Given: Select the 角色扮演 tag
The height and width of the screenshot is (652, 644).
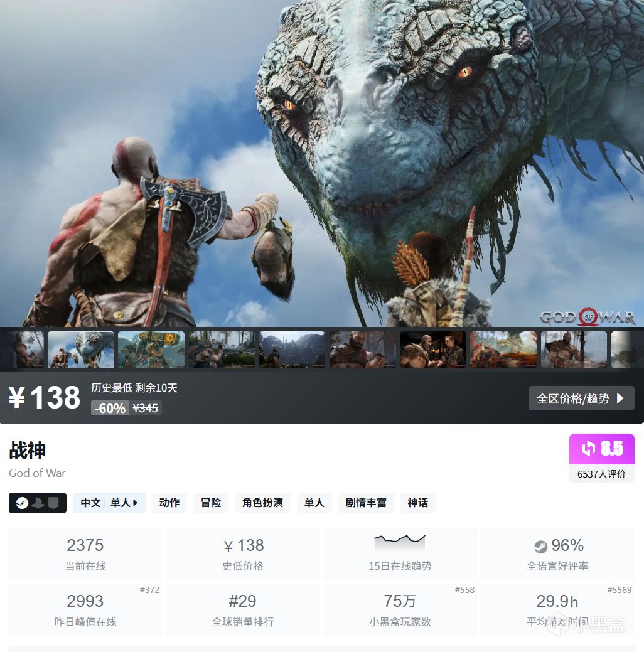Looking at the screenshot, I should (262, 503).
